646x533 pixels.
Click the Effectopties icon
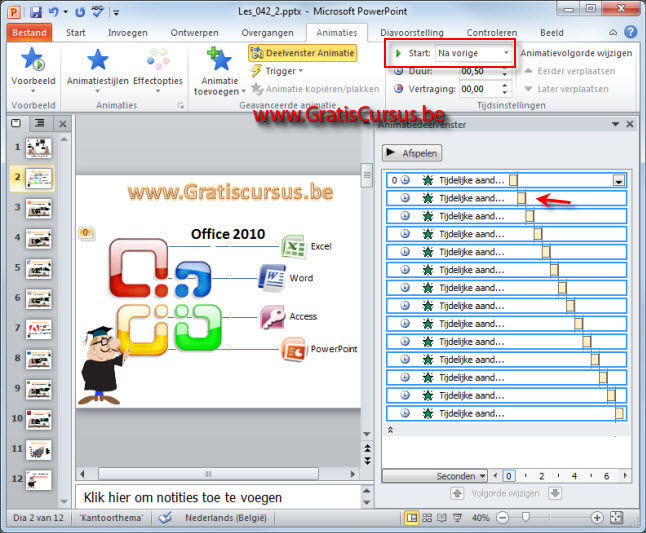click(158, 59)
